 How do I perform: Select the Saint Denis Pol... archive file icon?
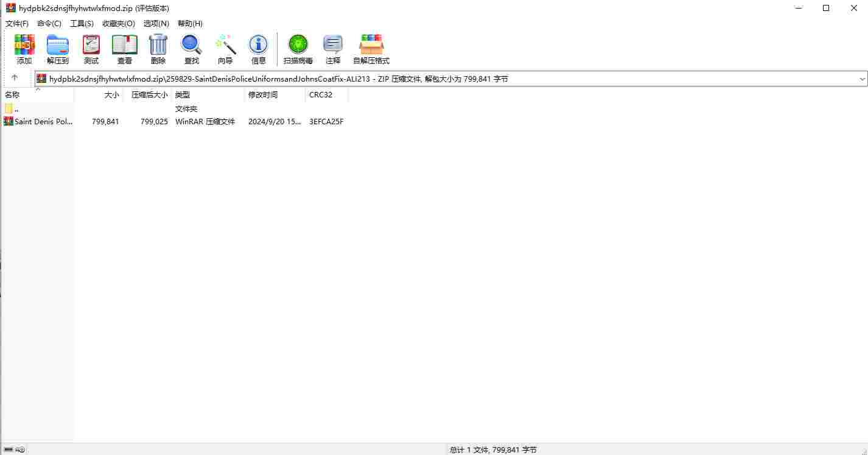(9, 121)
